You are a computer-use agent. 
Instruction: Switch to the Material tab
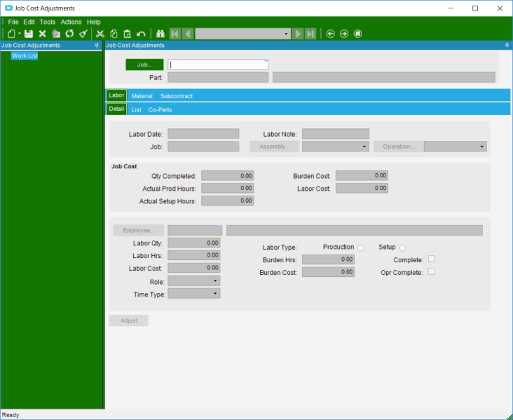click(x=142, y=96)
